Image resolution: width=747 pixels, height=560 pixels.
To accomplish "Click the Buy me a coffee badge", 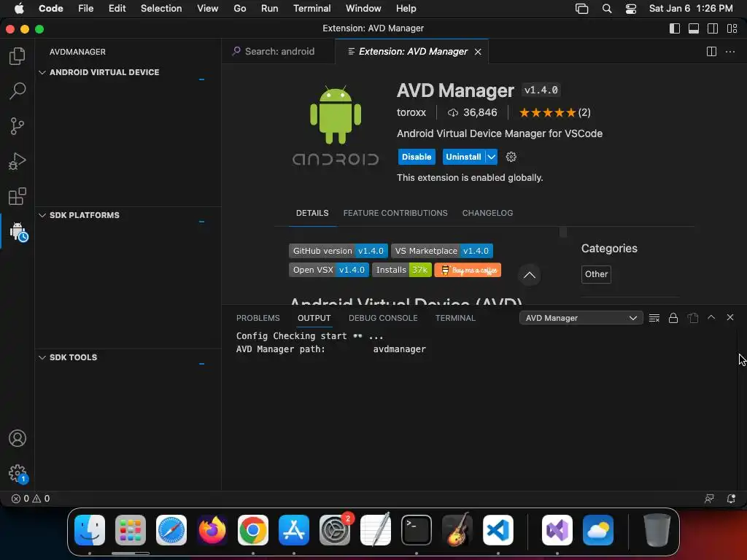I will [x=468, y=270].
